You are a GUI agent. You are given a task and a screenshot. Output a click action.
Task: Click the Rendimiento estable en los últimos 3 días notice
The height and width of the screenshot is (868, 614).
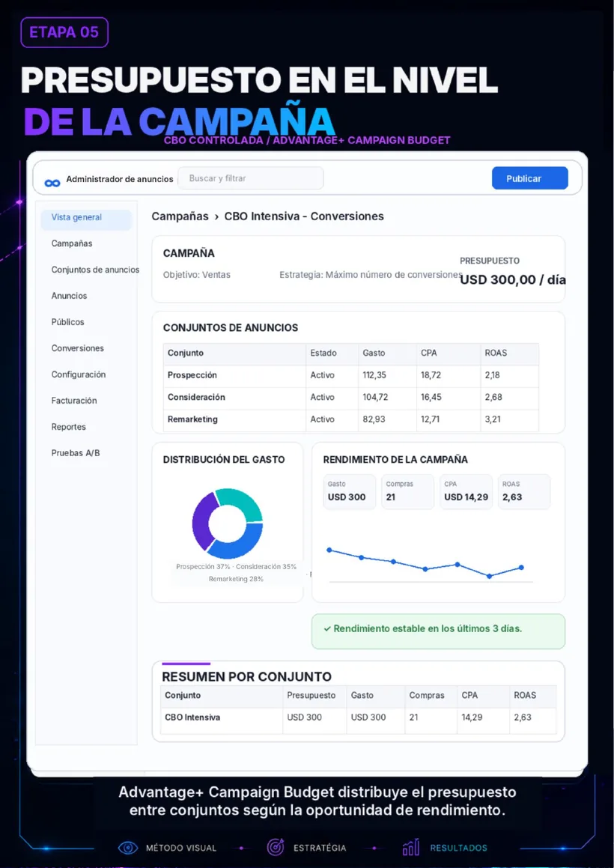tap(438, 631)
